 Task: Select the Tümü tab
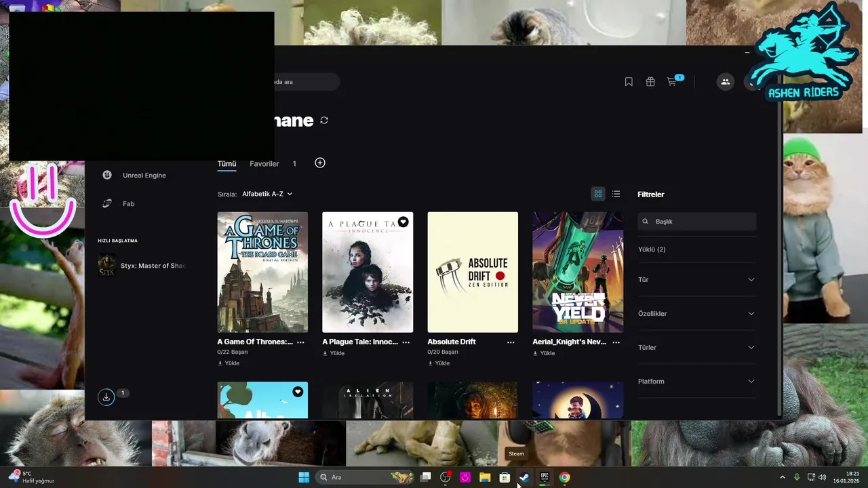pos(226,164)
